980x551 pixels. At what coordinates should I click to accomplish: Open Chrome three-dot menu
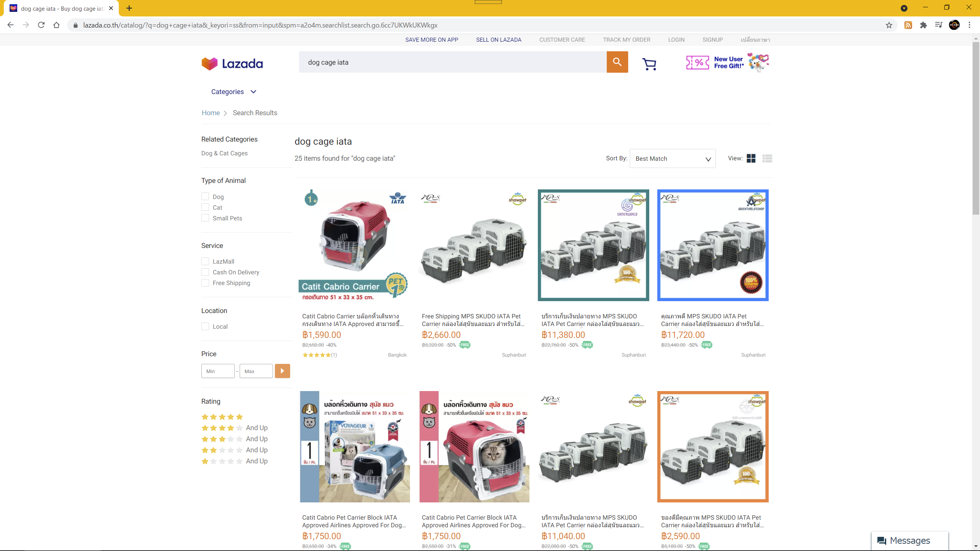970,25
